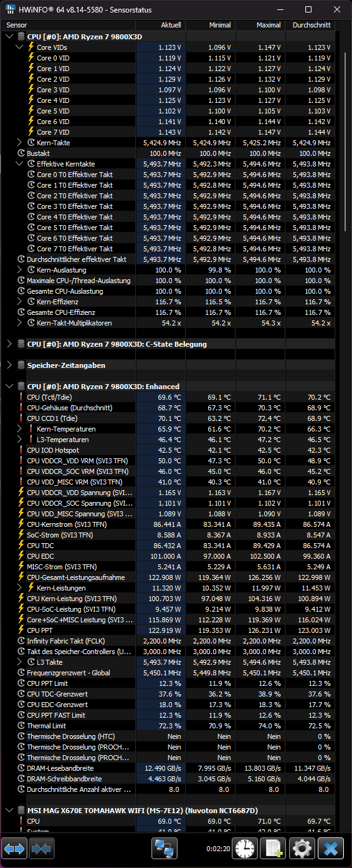Expand the Kern-Leistungen row

click(20, 588)
